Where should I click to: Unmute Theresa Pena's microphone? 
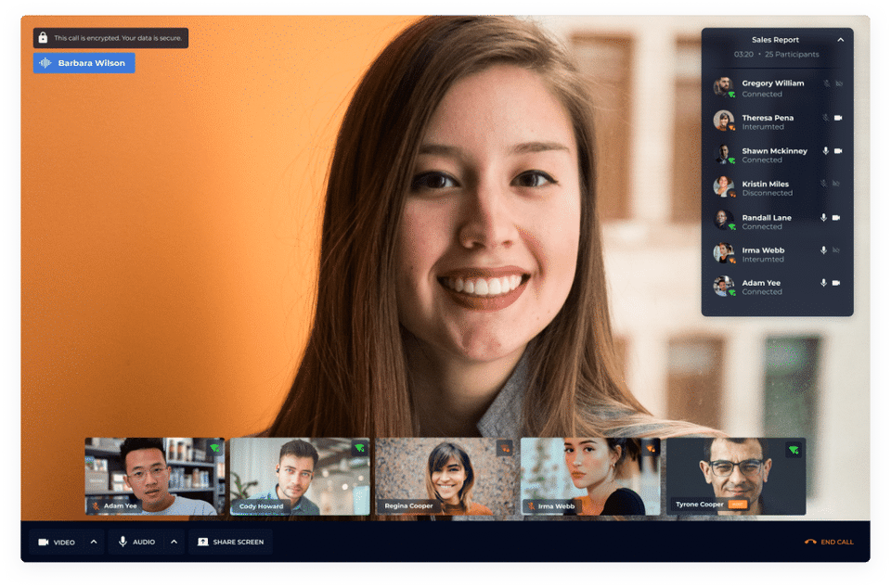point(825,118)
